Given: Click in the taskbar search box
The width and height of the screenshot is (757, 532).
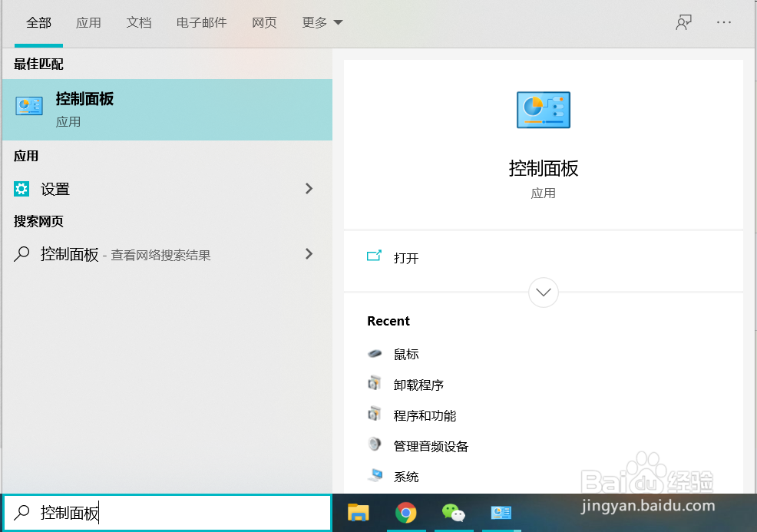Looking at the screenshot, I should [167, 513].
